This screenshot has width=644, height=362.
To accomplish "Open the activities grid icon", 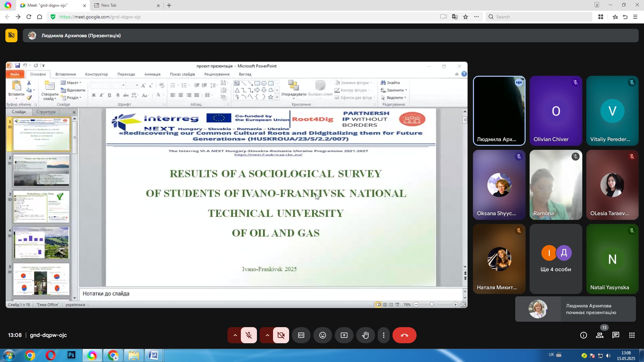I will (632, 335).
